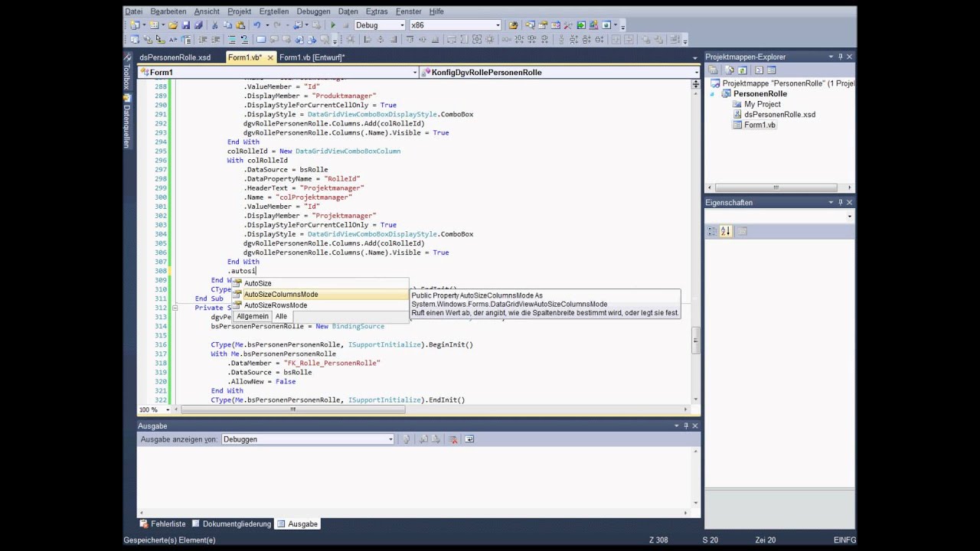This screenshot has height=551, width=980.
Task: Click the Save All icon
Action: [198, 25]
